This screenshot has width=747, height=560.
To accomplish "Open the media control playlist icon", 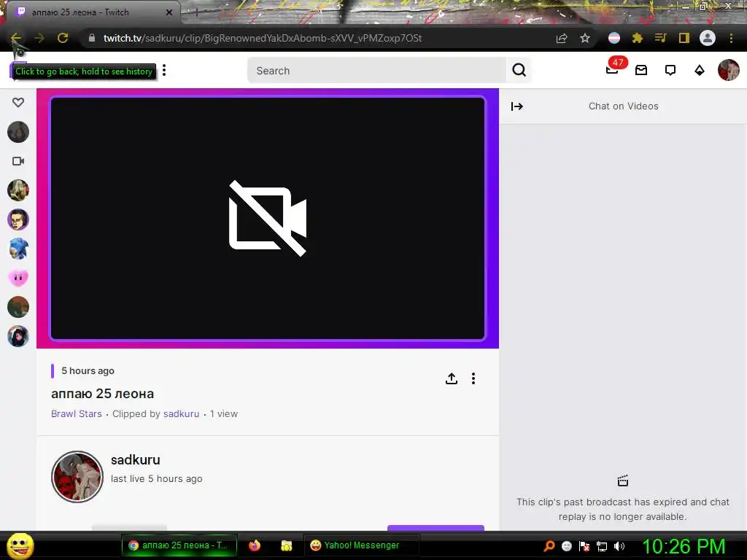I will tap(660, 38).
